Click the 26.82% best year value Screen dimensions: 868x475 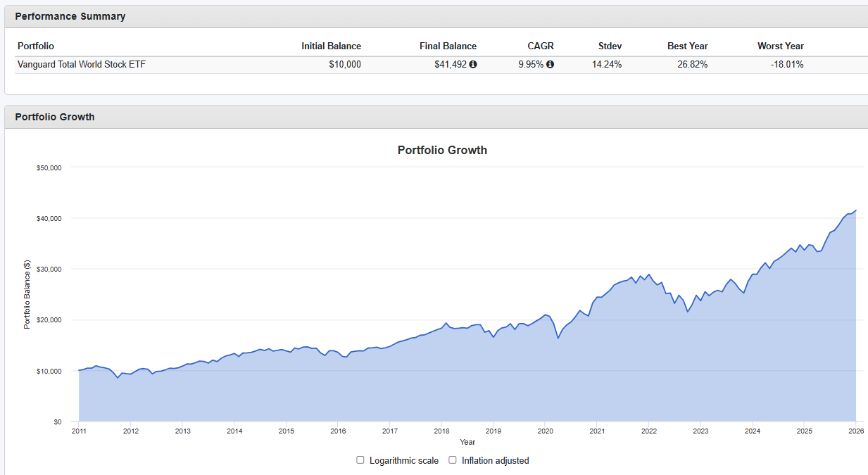693,65
